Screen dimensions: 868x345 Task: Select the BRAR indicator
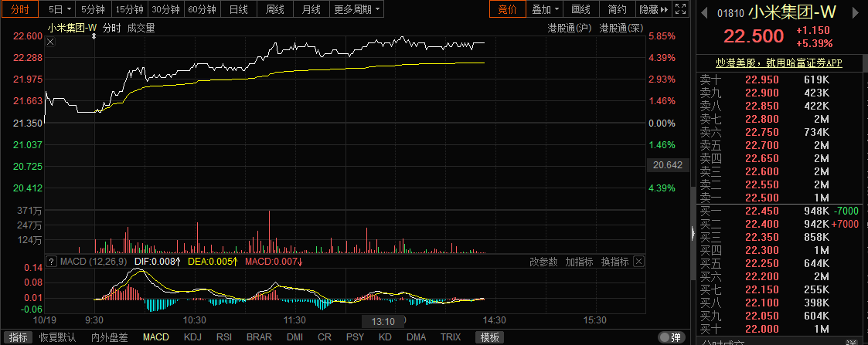[x=259, y=337]
